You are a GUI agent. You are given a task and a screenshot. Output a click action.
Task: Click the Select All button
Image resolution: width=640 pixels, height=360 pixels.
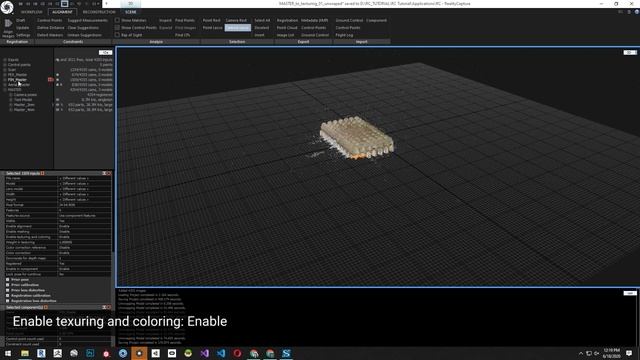pyautogui.click(x=262, y=20)
